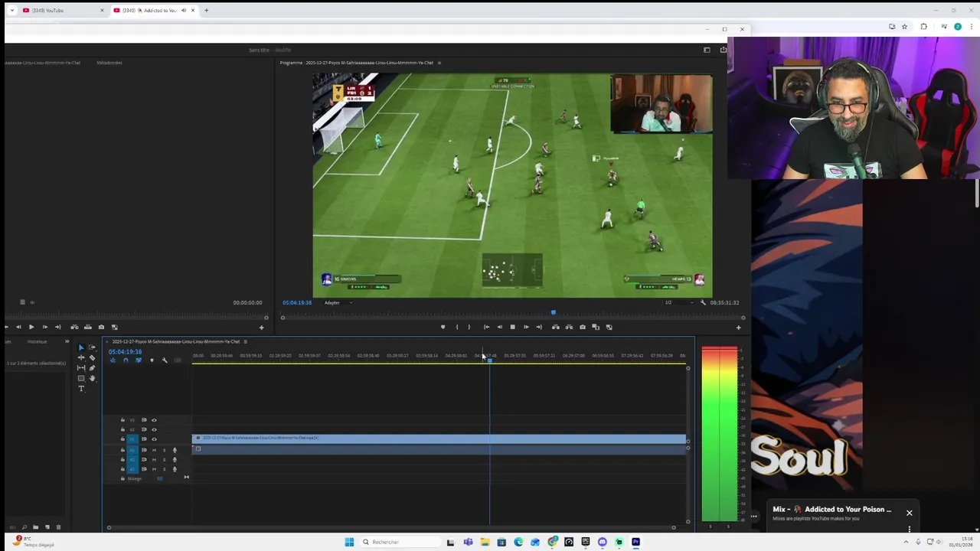
Task: Select the Programme monitor tab
Action: point(357,63)
